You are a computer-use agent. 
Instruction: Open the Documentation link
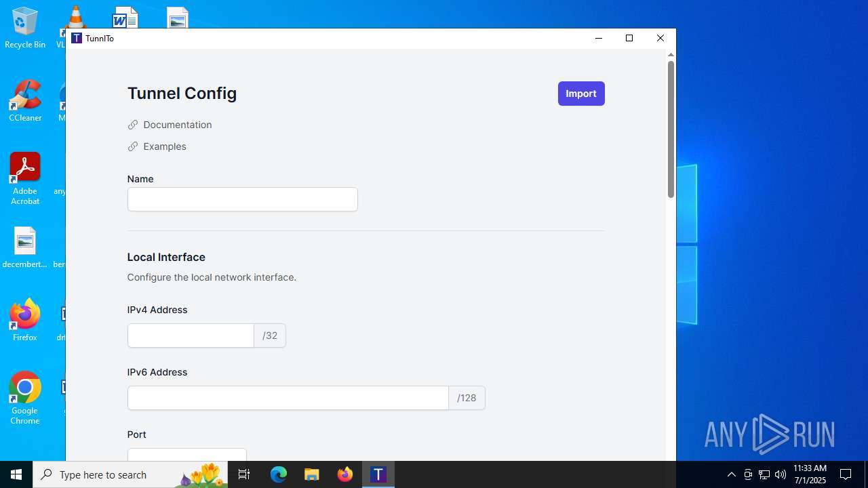tap(178, 125)
